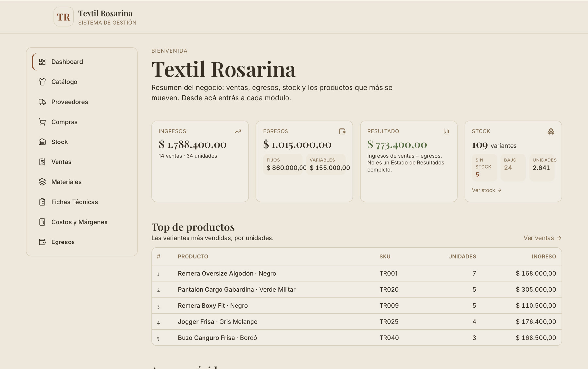Viewport: 588px width, 369px height.
Task: Click the Producto column header
Action: point(193,256)
